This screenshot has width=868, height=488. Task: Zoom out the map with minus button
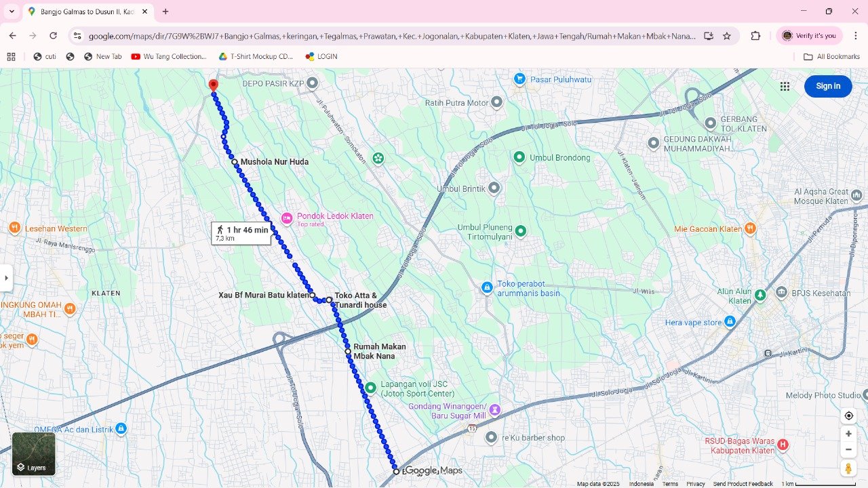(x=848, y=449)
